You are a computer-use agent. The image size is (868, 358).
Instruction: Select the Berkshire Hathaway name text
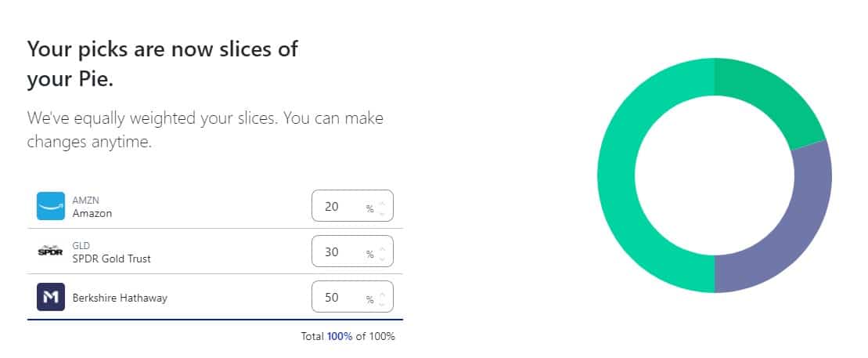120,298
